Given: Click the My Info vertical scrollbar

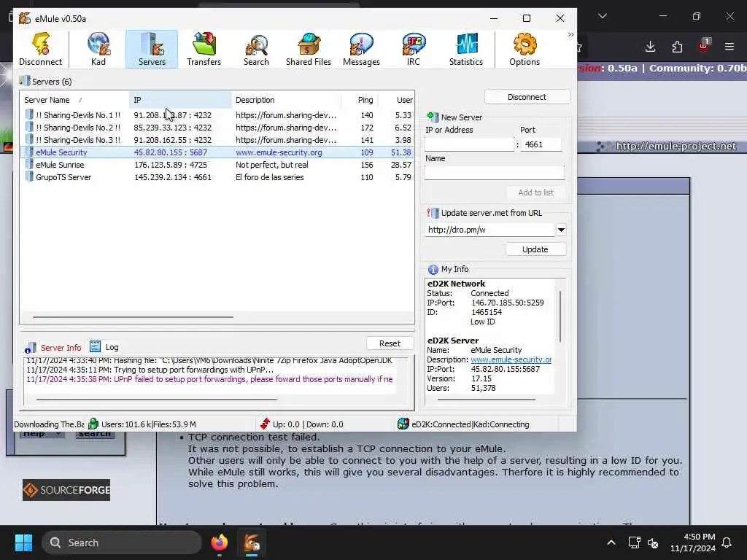Looking at the screenshot, I should (560, 316).
